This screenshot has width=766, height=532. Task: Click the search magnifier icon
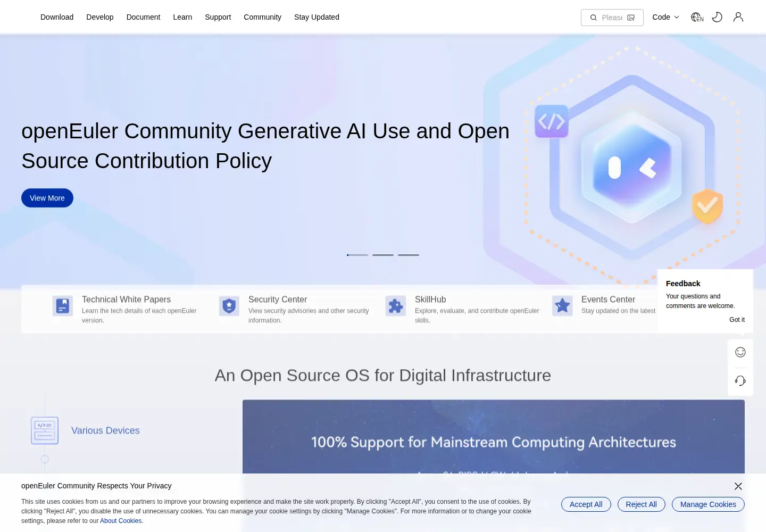(x=594, y=18)
